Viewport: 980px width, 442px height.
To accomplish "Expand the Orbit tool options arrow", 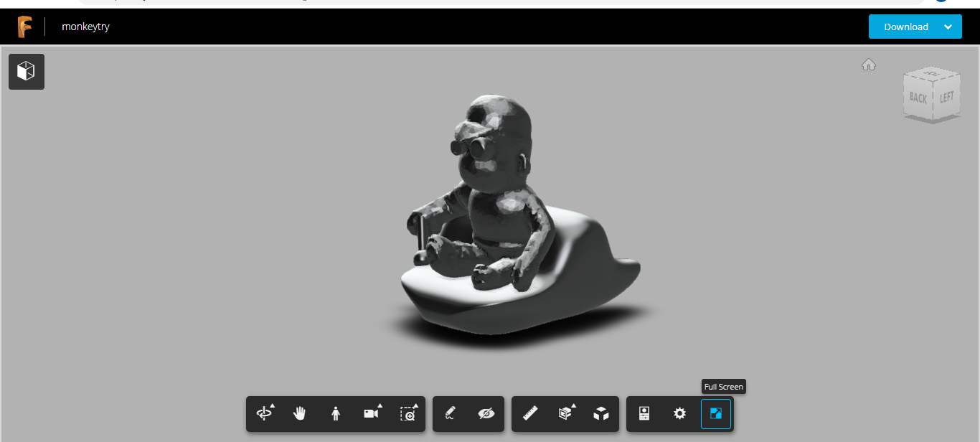I will (272, 405).
